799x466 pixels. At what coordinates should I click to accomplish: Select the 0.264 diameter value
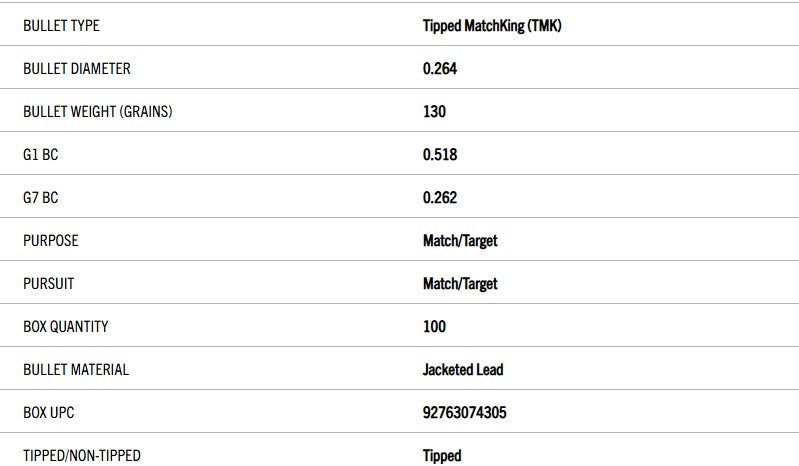[x=440, y=69]
